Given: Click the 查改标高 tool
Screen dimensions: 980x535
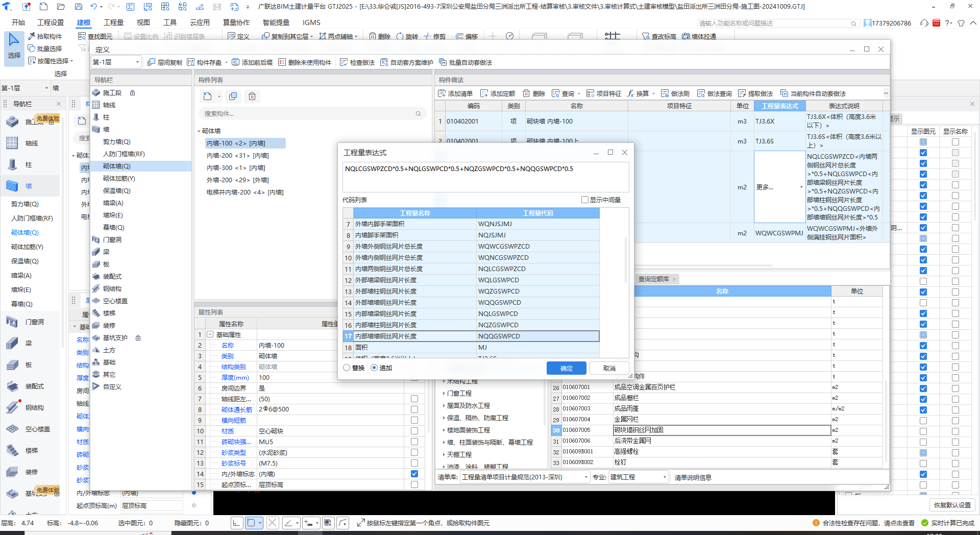Looking at the screenshot, I should 659,36.
